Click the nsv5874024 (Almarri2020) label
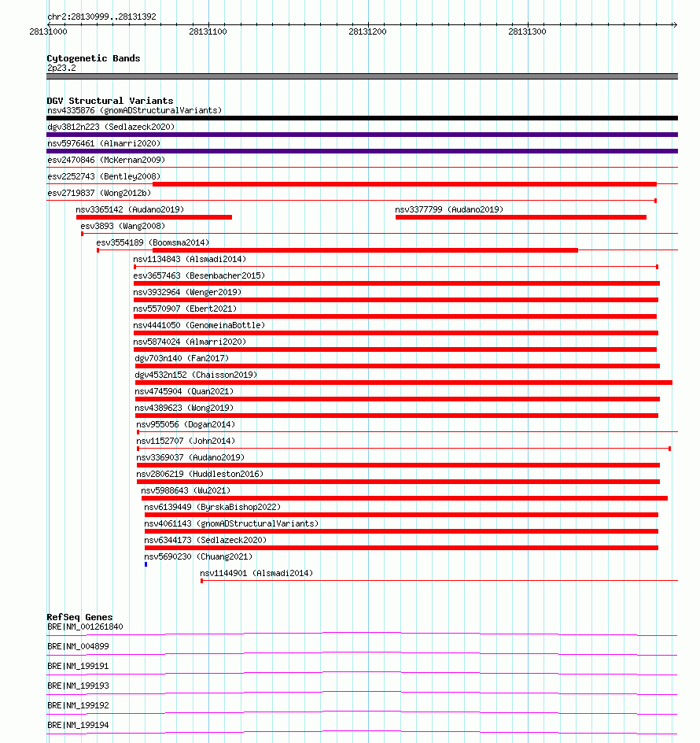 click(190, 342)
